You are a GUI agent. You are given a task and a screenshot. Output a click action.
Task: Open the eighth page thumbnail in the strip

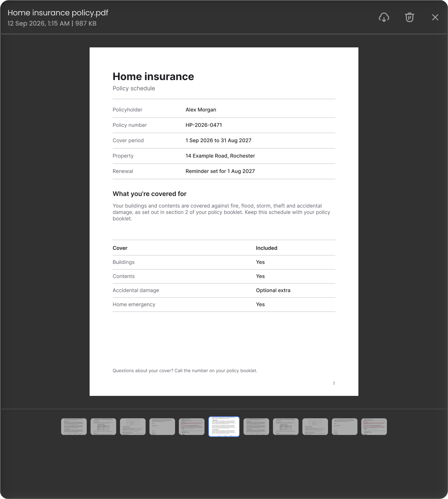(286, 427)
